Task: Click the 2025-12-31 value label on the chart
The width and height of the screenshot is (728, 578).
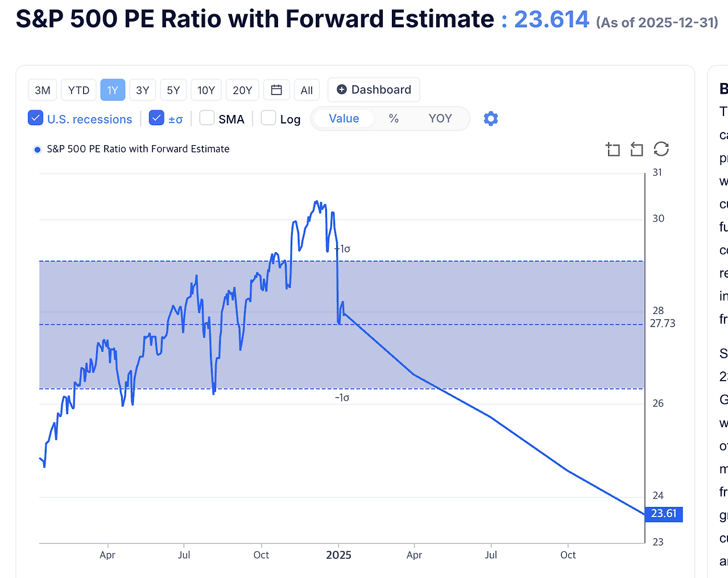Action: (x=663, y=514)
